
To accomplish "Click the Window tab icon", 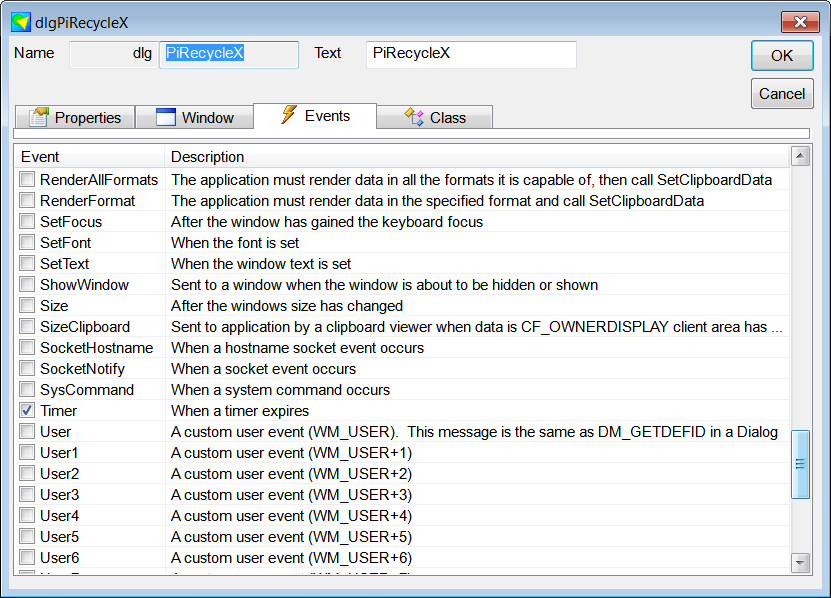I will [x=165, y=117].
